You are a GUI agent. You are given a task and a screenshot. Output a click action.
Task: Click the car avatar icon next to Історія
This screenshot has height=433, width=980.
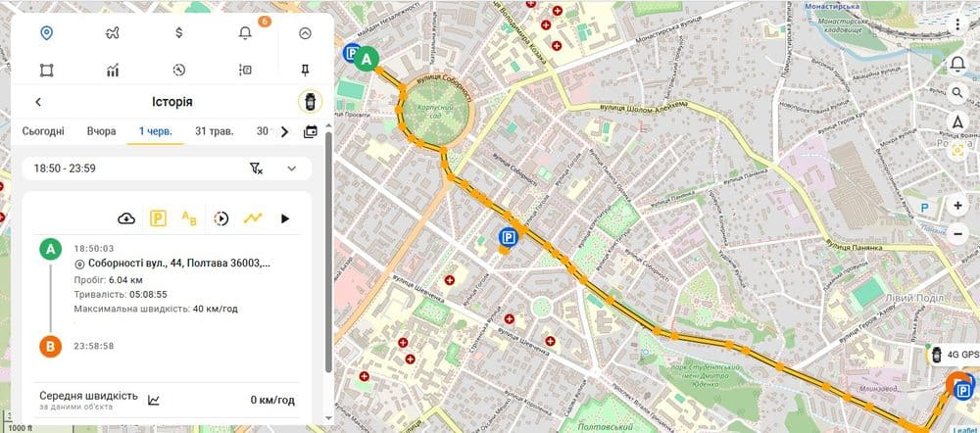coord(310,101)
